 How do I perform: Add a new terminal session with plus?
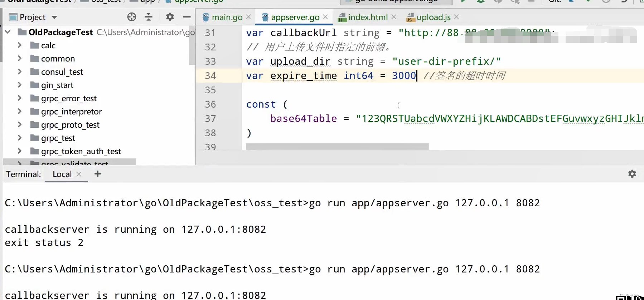pos(98,174)
